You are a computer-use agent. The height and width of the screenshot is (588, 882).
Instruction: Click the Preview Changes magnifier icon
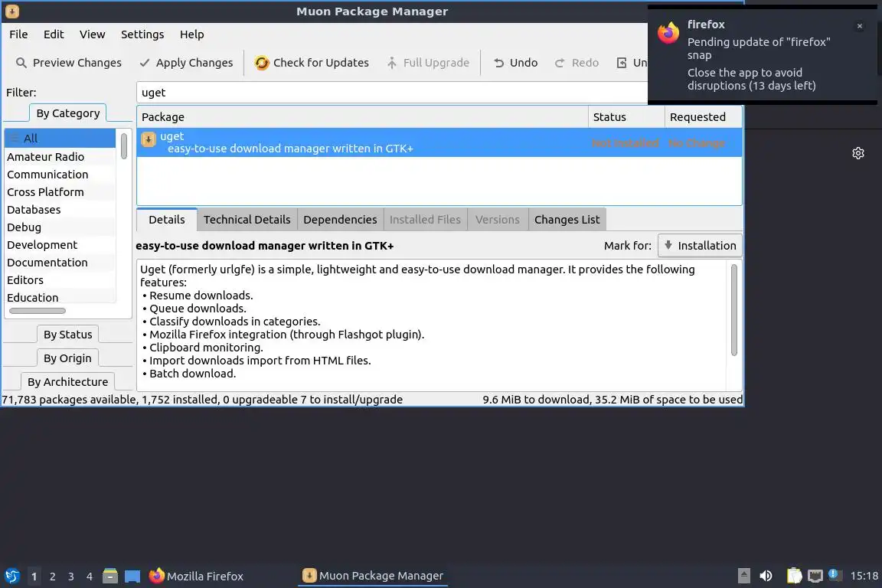point(21,63)
